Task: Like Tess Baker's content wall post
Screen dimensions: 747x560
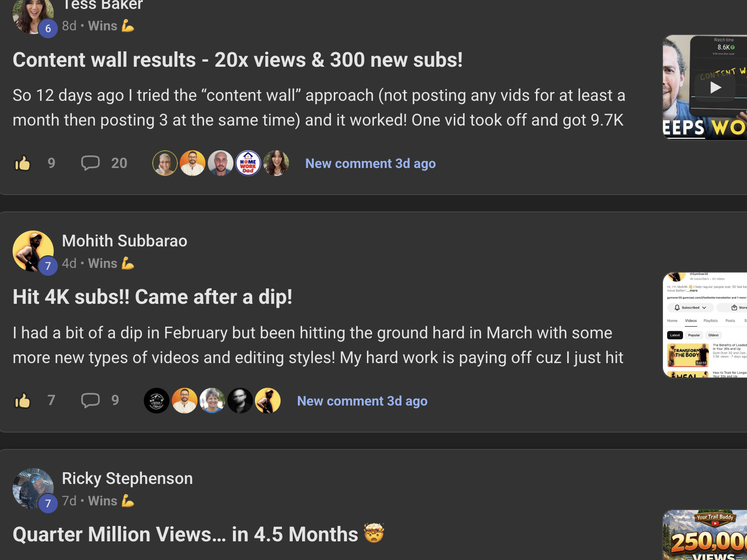Action: tap(22, 163)
